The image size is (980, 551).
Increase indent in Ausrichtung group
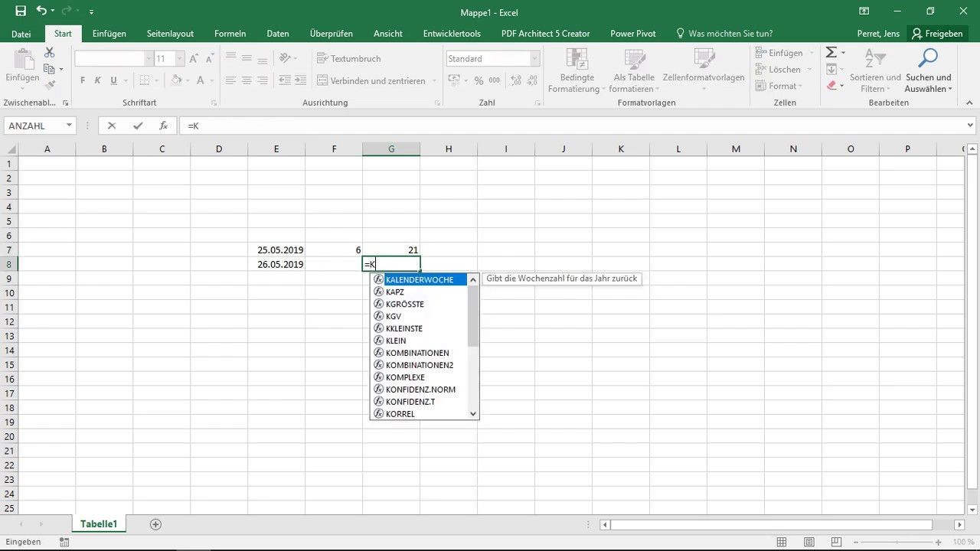pyautogui.click(x=301, y=80)
